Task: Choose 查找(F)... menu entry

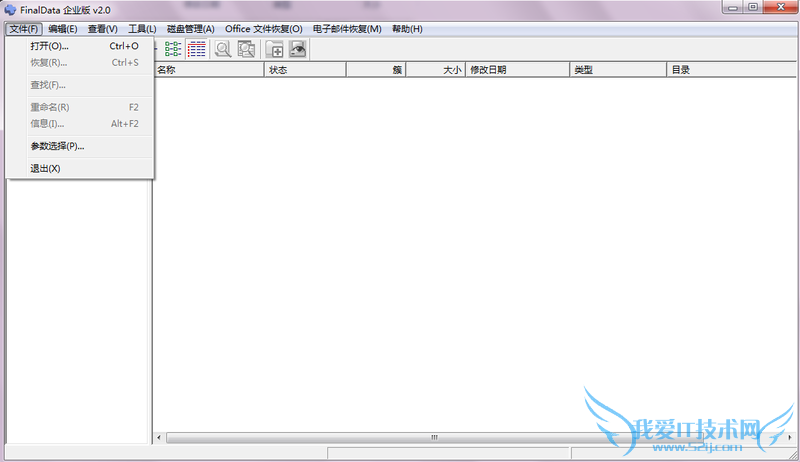Action: coord(80,85)
